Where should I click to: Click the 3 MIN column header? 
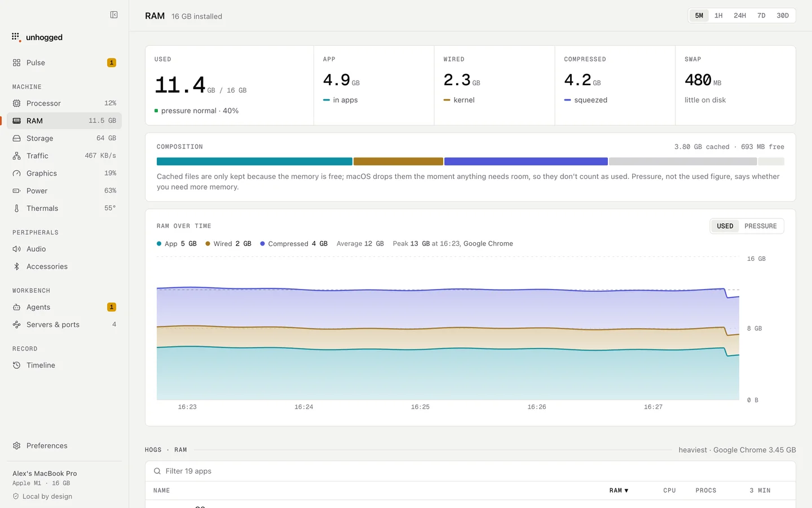(760, 491)
